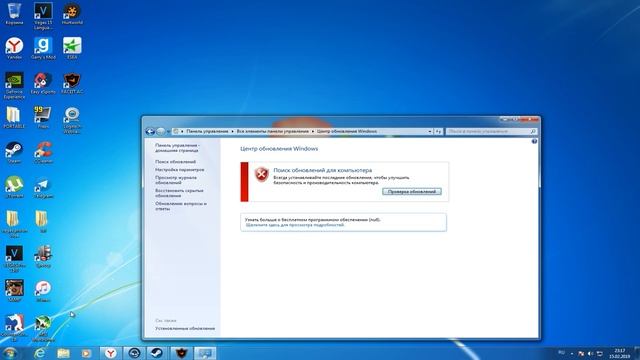Open 'Настройка параметров' in the sidebar
This screenshot has height=360, width=640.
point(180,169)
